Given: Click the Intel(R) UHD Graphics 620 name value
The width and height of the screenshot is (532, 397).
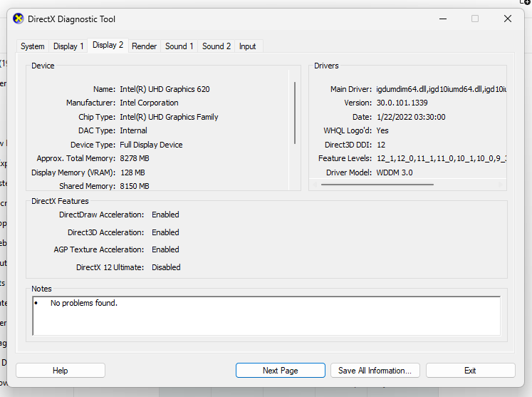Looking at the screenshot, I should (x=165, y=89).
